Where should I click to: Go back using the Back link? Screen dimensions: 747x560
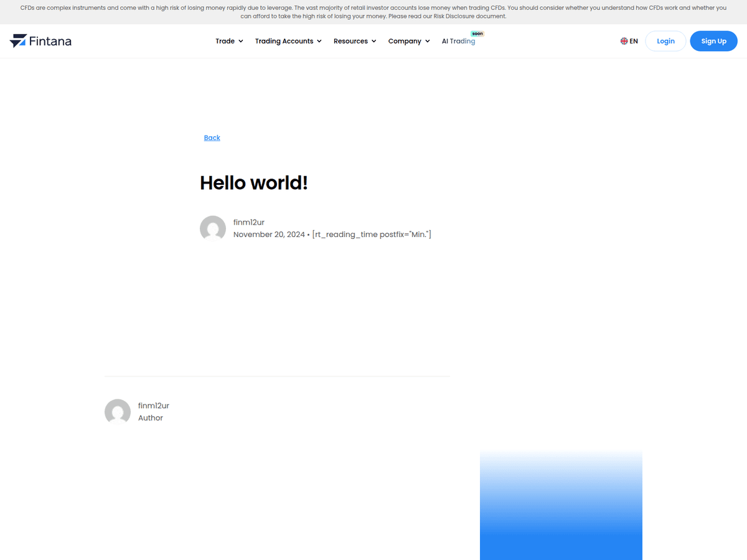212,138
